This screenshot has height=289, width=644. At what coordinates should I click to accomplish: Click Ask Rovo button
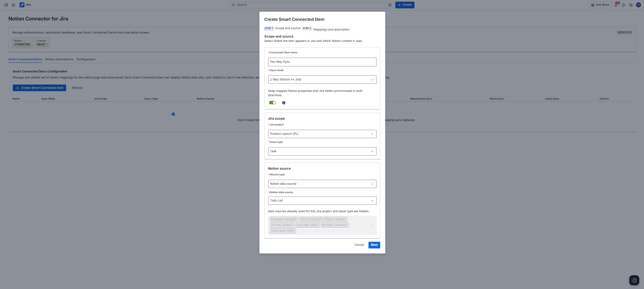(x=600, y=5)
